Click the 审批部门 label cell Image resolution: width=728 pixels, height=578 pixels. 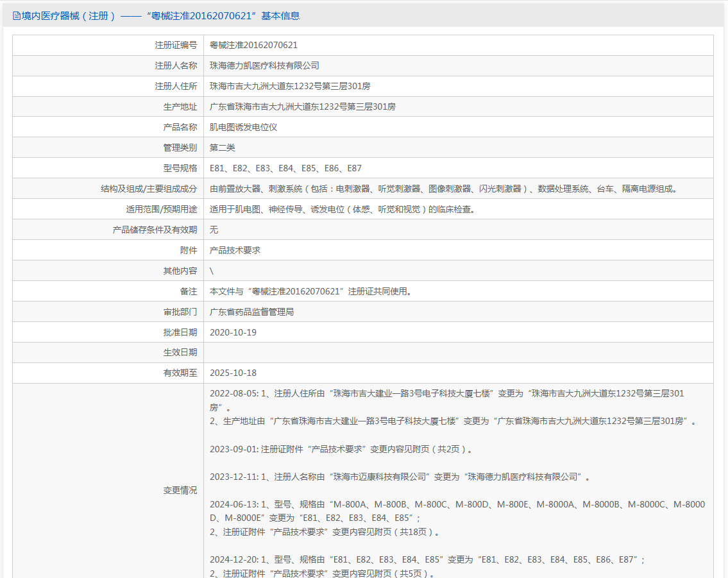(x=108, y=312)
